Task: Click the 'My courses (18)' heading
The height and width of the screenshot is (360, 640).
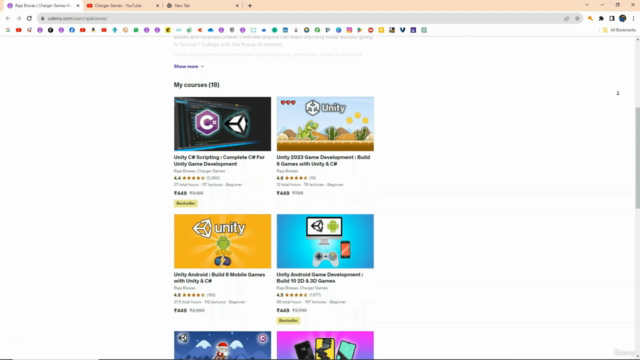Action: click(197, 85)
